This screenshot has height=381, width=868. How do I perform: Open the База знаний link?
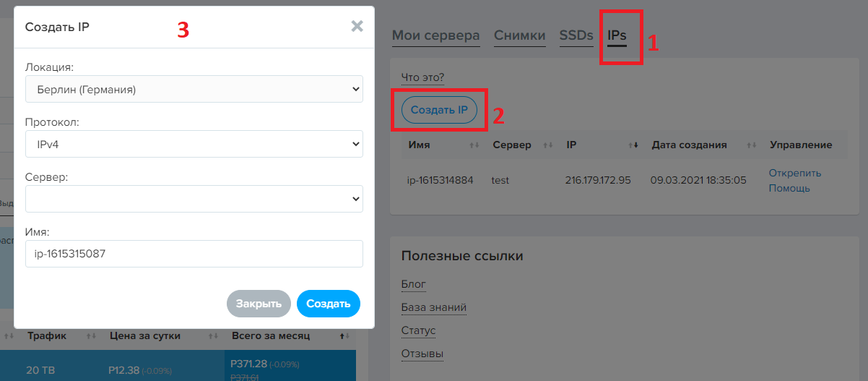(x=433, y=307)
